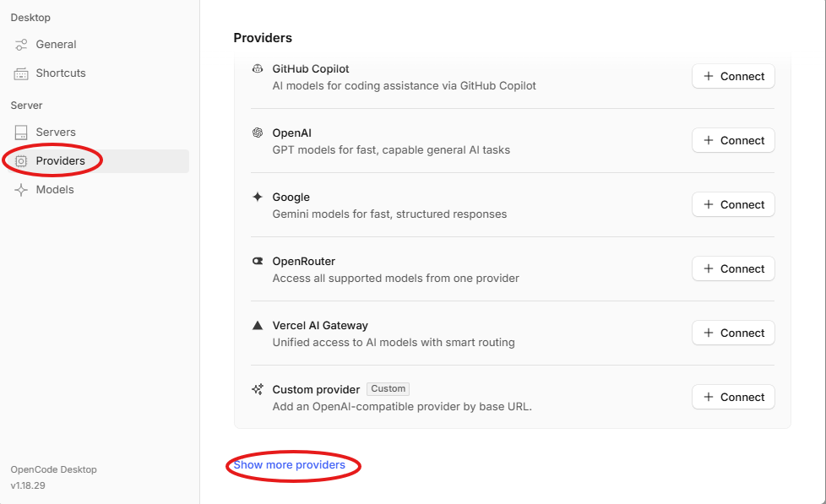Click the Server section label
The width and height of the screenshot is (826, 504).
coord(26,106)
